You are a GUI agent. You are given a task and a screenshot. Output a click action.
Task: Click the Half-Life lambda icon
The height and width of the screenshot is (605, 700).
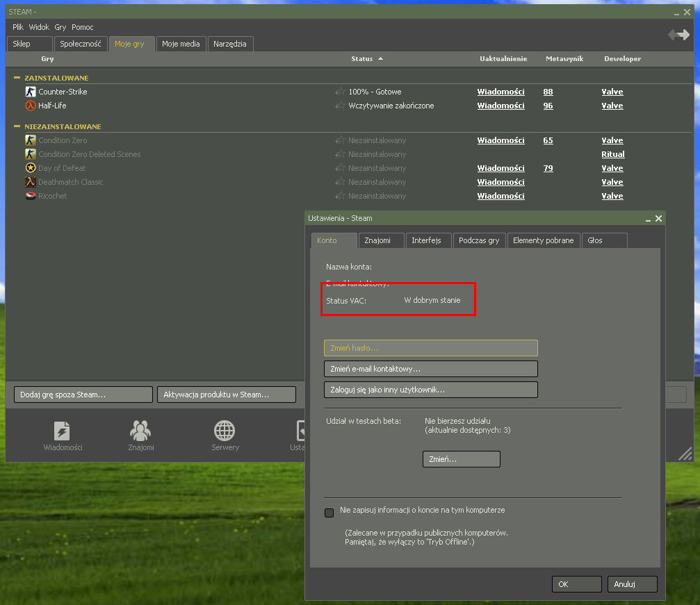[31, 106]
